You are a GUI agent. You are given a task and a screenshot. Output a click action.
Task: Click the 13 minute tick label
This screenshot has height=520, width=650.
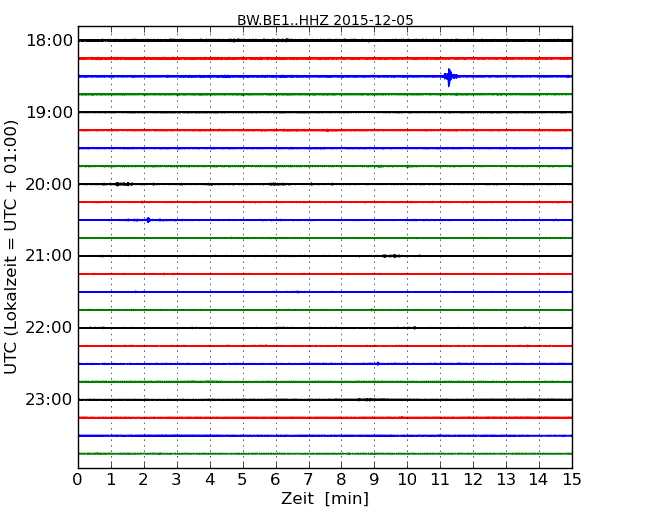click(506, 480)
